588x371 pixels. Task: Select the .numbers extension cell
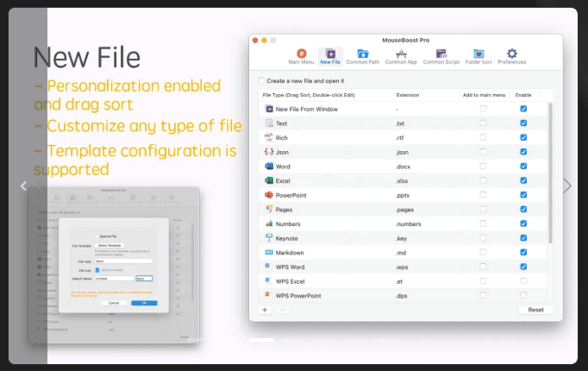(x=408, y=223)
